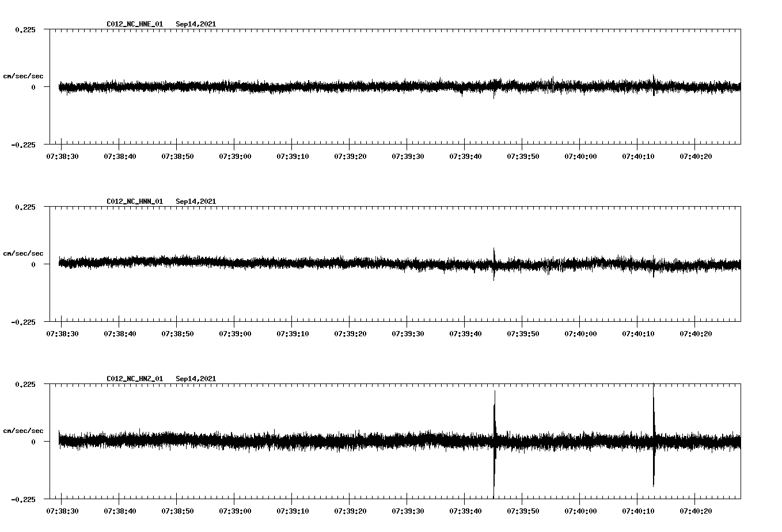This screenshot has width=782, height=532.
Task: Click time label 07:40:10 under HNZ plot
Action: [638, 511]
